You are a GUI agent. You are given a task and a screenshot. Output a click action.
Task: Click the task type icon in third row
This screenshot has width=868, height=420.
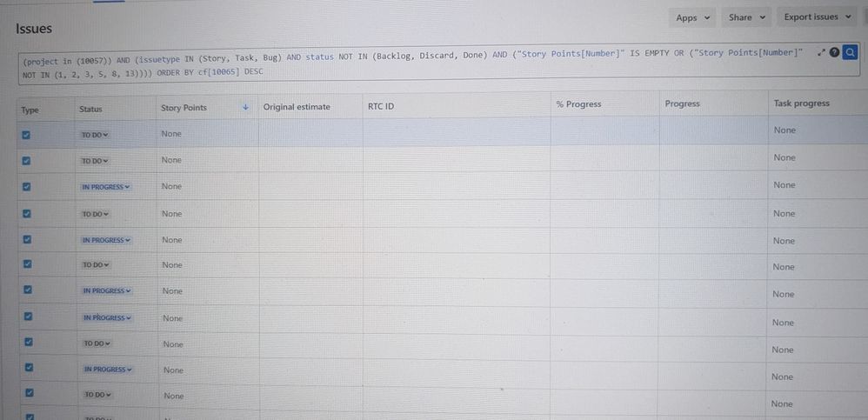point(27,187)
